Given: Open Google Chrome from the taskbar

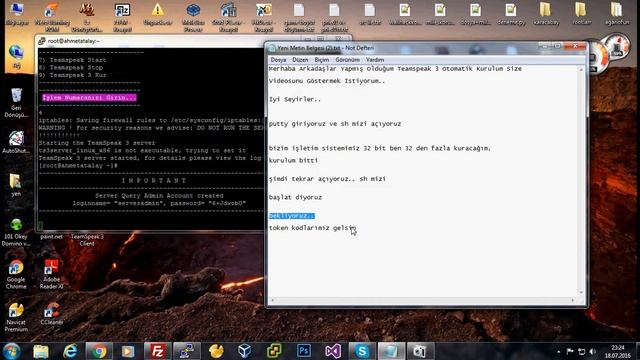Looking at the screenshot, I should coord(99,351).
